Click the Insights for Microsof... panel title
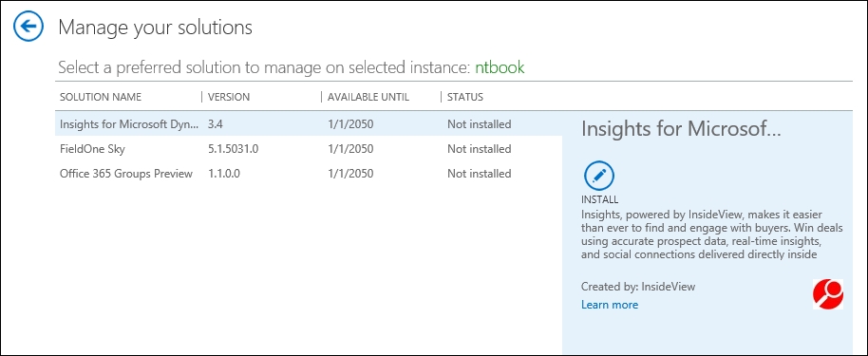The height and width of the screenshot is (356, 868). click(x=681, y=129)
